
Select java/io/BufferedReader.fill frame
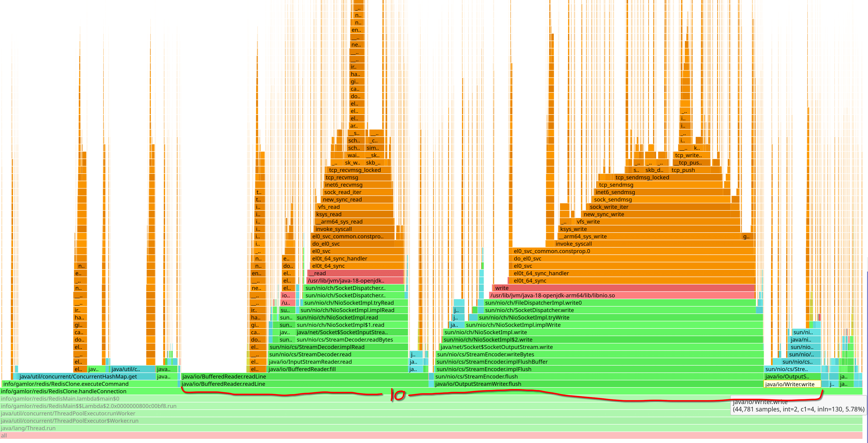[x=337, y=369]
